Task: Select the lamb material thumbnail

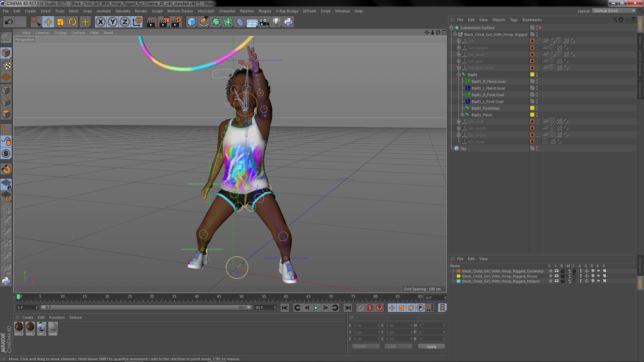Action: pyautogui.click(x=53, y=328)
